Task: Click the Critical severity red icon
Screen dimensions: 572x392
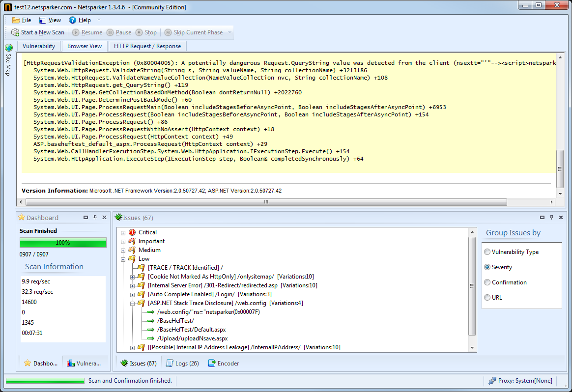Action: pyautogui.click(x=132, y=232)
